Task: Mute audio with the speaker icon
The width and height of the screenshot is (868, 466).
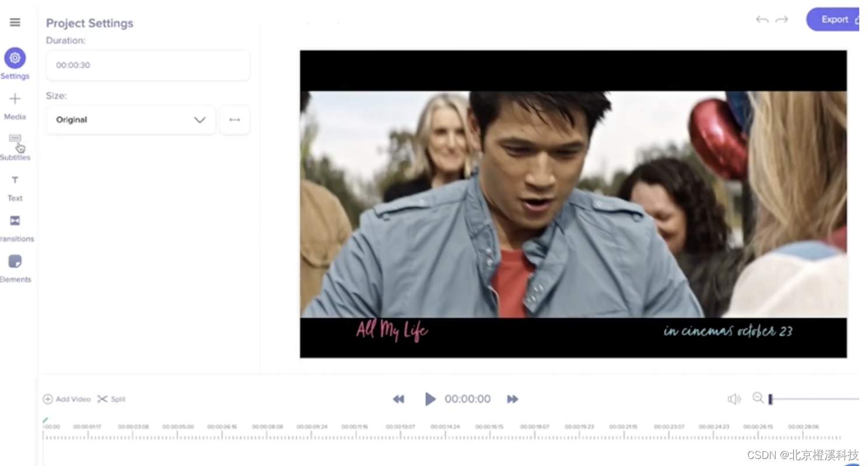Action: [734, 399]
